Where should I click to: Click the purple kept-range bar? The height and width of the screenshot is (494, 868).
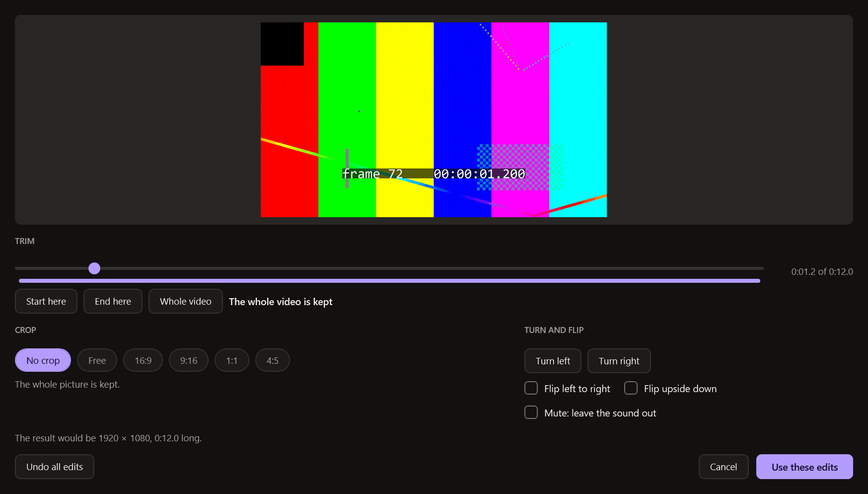[x=389, y=281]
